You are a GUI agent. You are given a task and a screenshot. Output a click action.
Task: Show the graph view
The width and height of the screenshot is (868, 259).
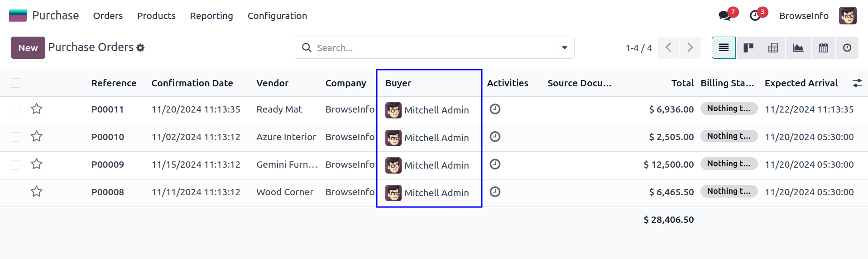pos(798,48)
